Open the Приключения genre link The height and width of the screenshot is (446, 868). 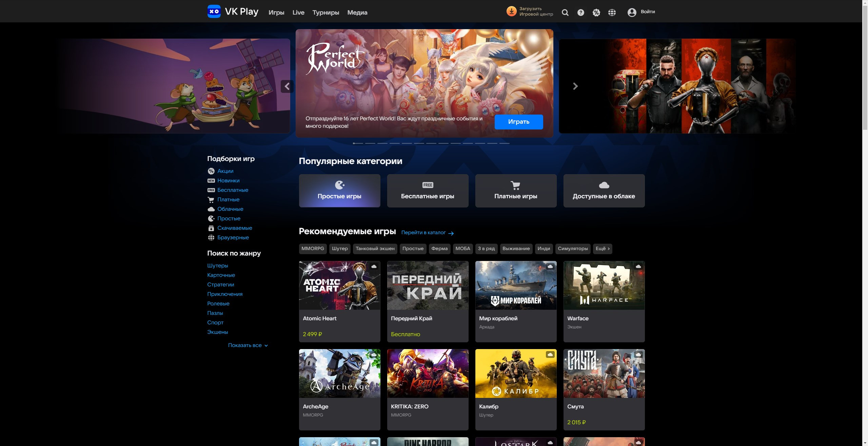click(x=225, y=294)
